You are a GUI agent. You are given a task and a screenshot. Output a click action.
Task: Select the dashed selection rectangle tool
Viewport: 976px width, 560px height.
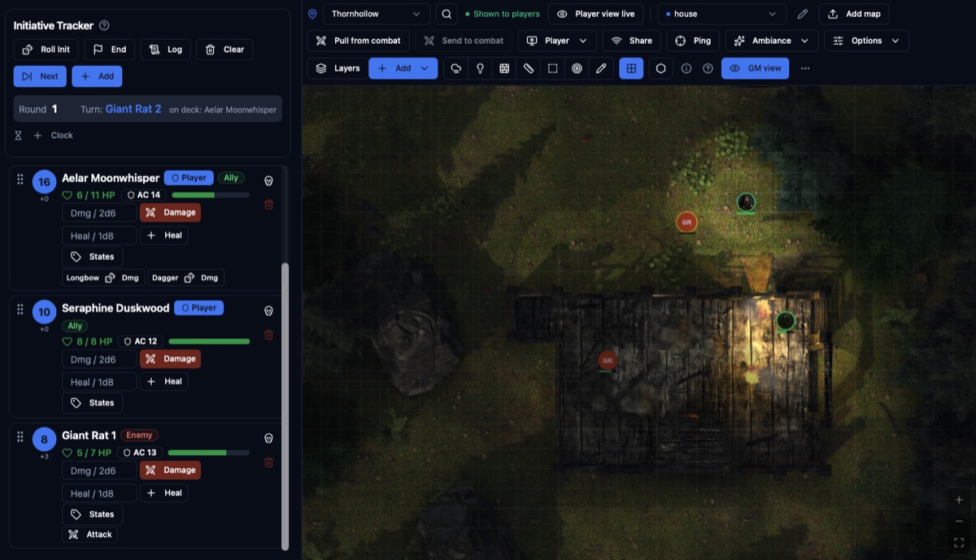point(552,68)
